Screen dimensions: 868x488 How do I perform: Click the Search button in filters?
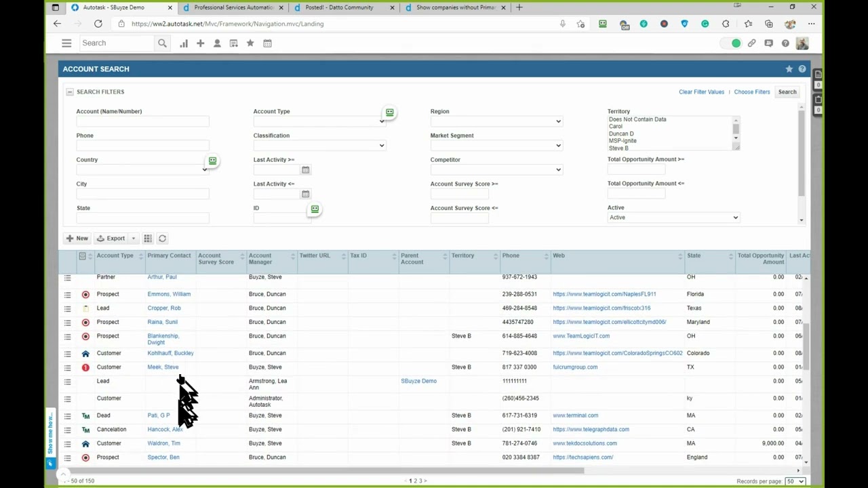point(787,92)
